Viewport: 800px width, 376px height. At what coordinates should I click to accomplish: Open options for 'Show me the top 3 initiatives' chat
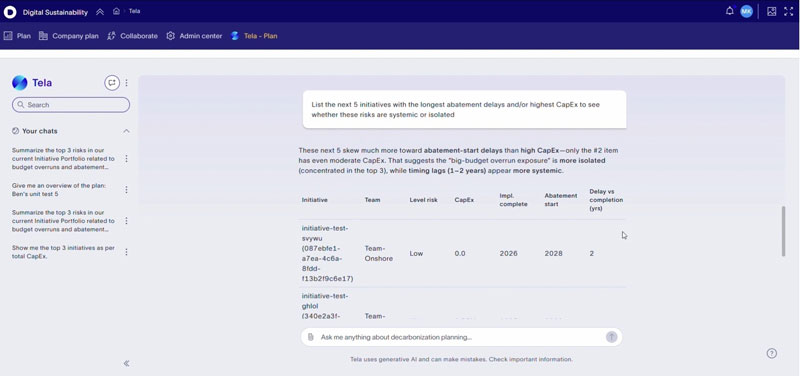pyautogui.click(x=127, y=252)
